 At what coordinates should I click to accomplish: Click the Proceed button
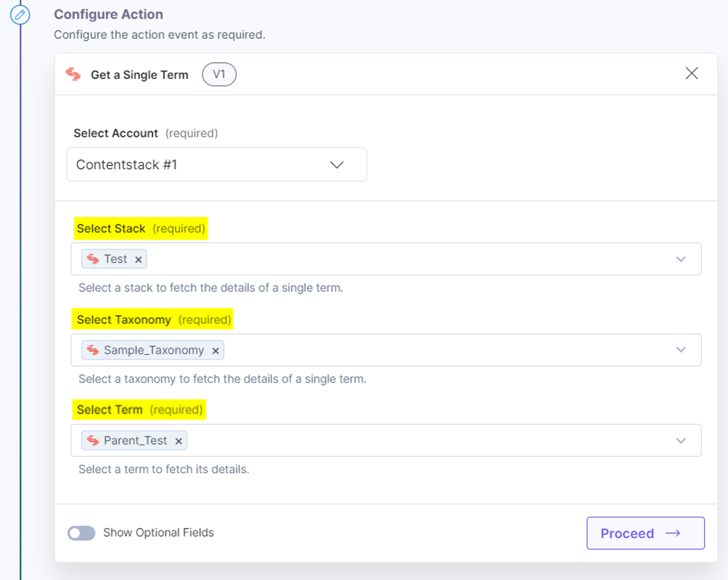pyautogui.click(x=646, y=533)
